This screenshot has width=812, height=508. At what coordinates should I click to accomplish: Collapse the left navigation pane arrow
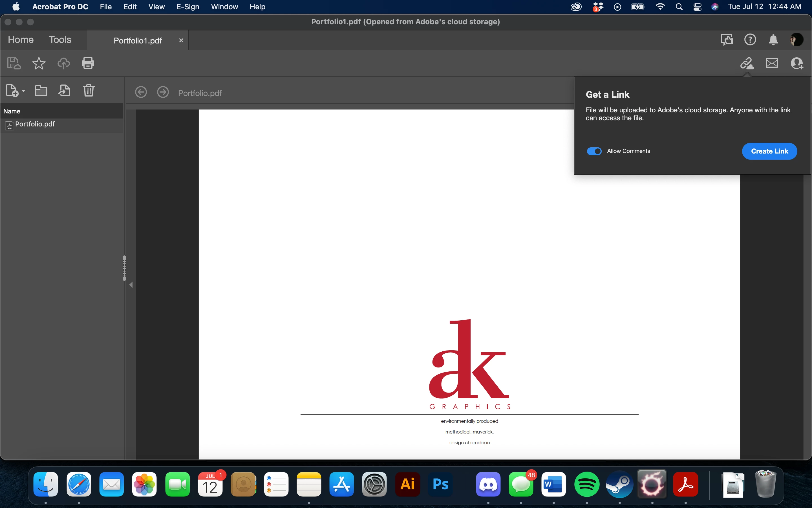pyautogui.click(x=131, y=285)
